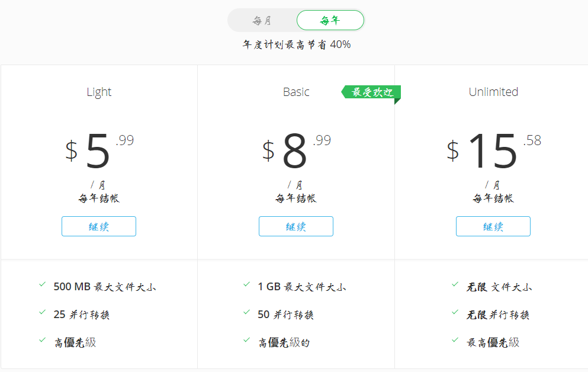
Task: Click the green 最受欢迎 ribbon badge
Action: pyautogui.click(x=373, y=93)
